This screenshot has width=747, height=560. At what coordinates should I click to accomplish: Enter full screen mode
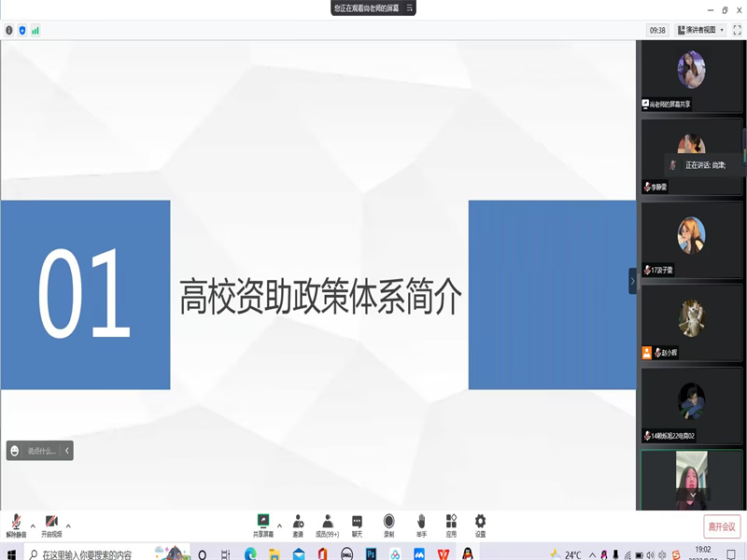737,30
